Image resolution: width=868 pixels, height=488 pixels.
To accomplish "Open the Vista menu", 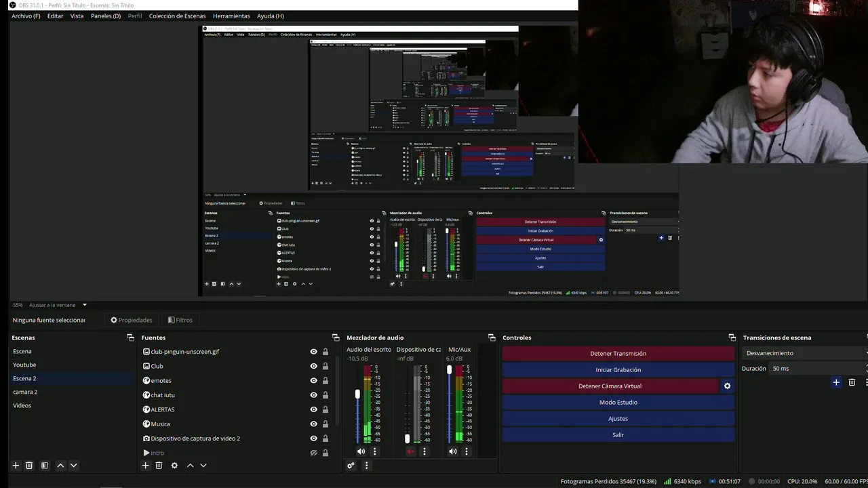I will pos(77,16).
